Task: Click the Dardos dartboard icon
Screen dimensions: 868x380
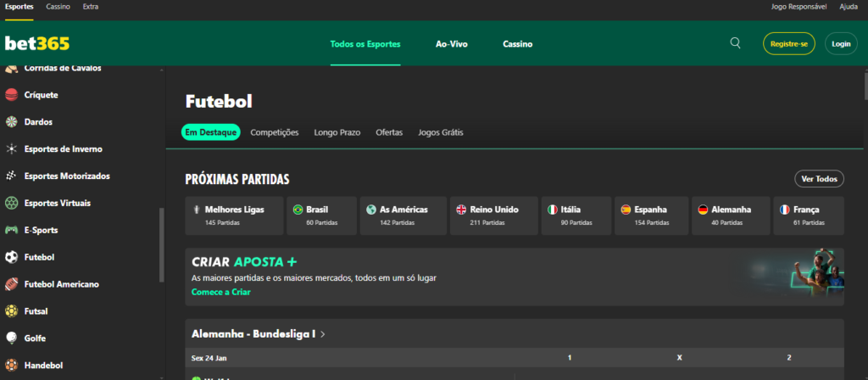Action: [12, 122]
